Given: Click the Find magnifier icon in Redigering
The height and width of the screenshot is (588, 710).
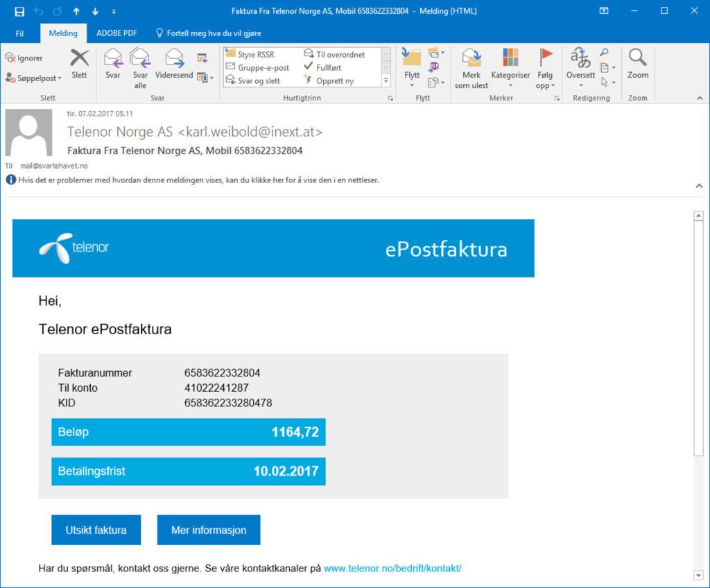Looking at the screenshot, I should (604, 53).
